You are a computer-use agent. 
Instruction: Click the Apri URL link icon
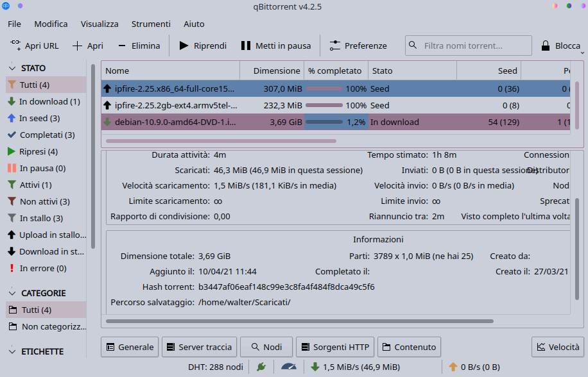pyautogui.click(x=15, y=46)
